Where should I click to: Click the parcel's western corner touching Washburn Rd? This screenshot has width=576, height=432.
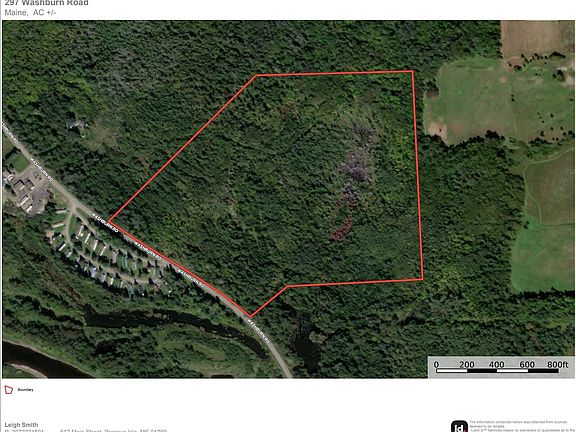(109, 222)
